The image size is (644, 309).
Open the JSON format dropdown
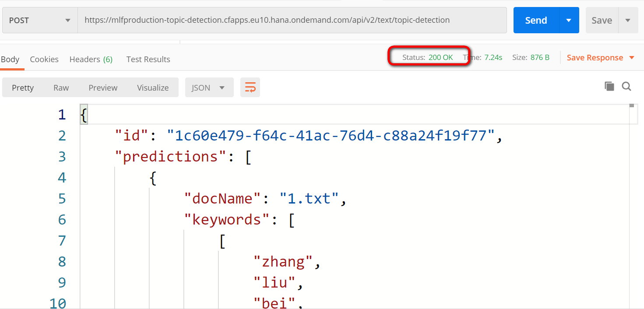click(x=209, y=88)
